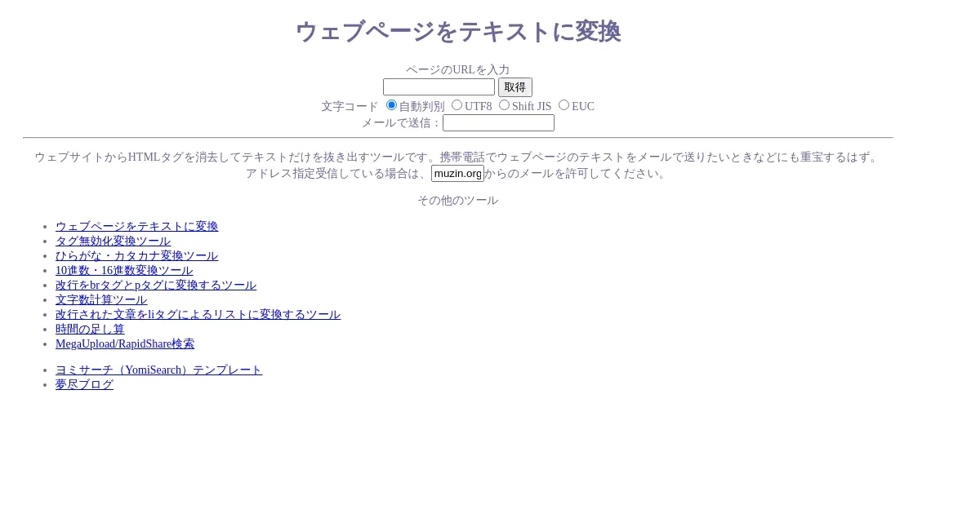980x514 pixels.
Task: Click the page URL input field
Action: [x=439, y=87]
